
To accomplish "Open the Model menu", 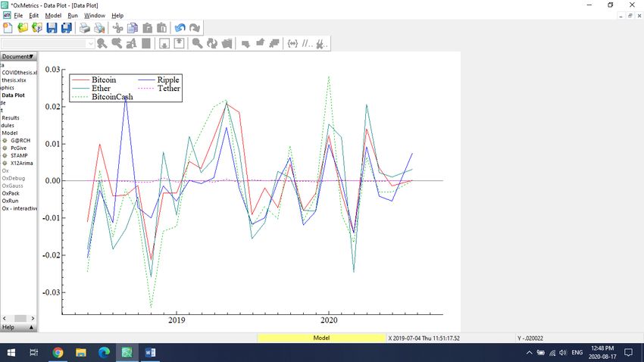I will (53, 16).
